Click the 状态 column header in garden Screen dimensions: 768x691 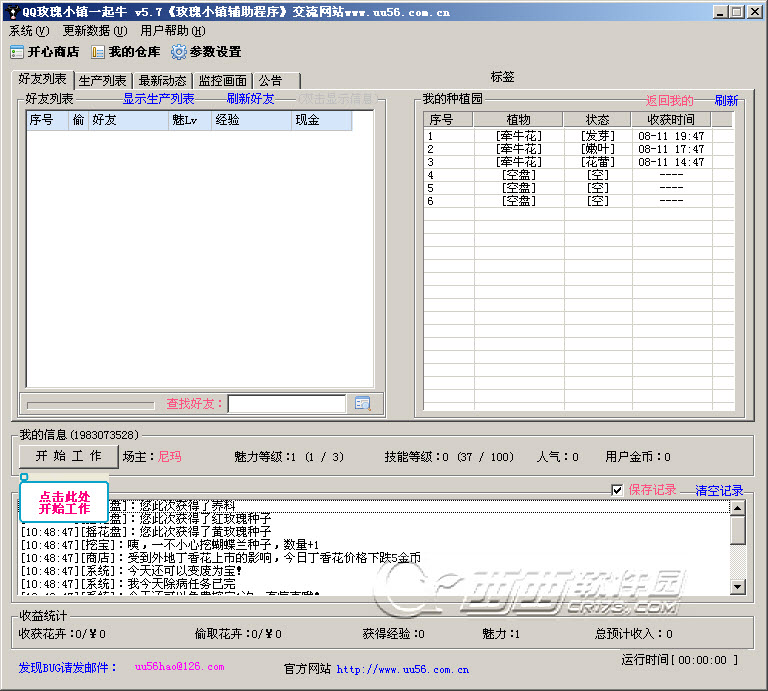(598, 119)
